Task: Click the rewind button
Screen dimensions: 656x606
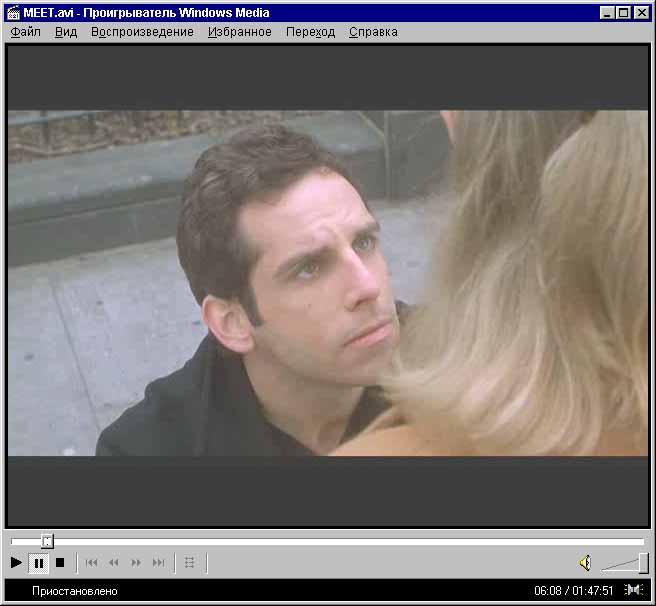Action: [114, 563]
